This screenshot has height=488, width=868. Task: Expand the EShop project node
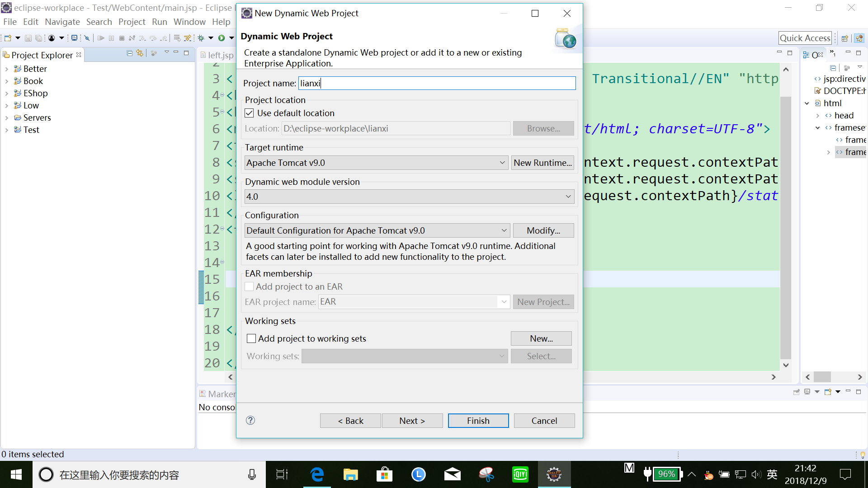point(6,94)
